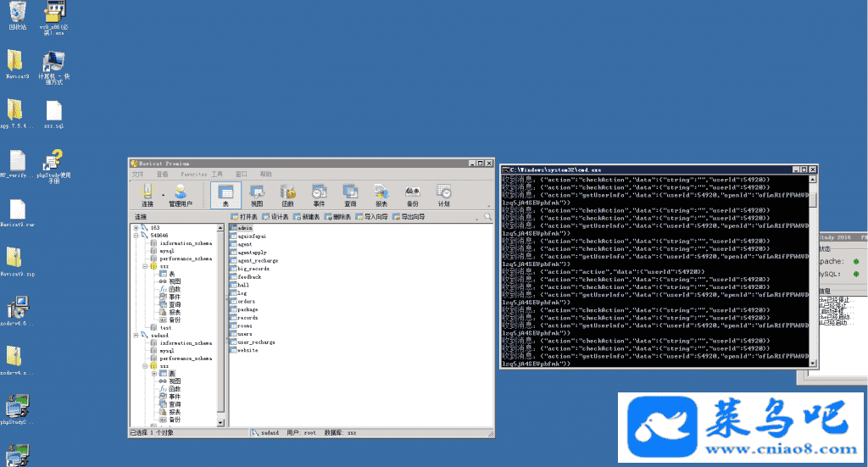This screenshot has width=868, height=467.
Task: Open the 文件 (File) menu
Action: [137, 174]
